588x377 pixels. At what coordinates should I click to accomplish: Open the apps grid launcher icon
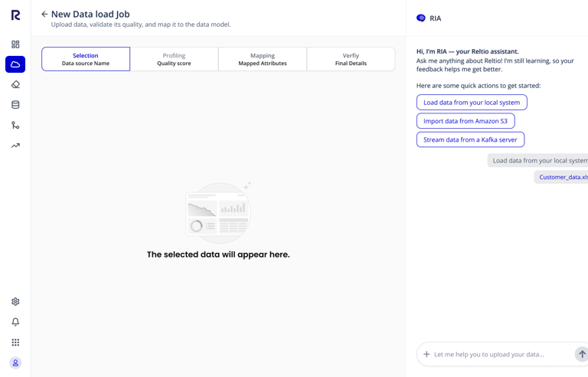[x=15, y=343]
